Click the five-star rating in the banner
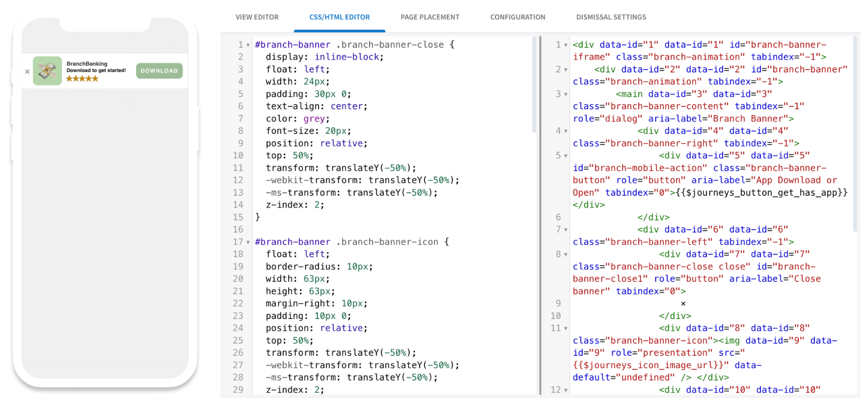The image size is (868, 408). tap(82, 79)
